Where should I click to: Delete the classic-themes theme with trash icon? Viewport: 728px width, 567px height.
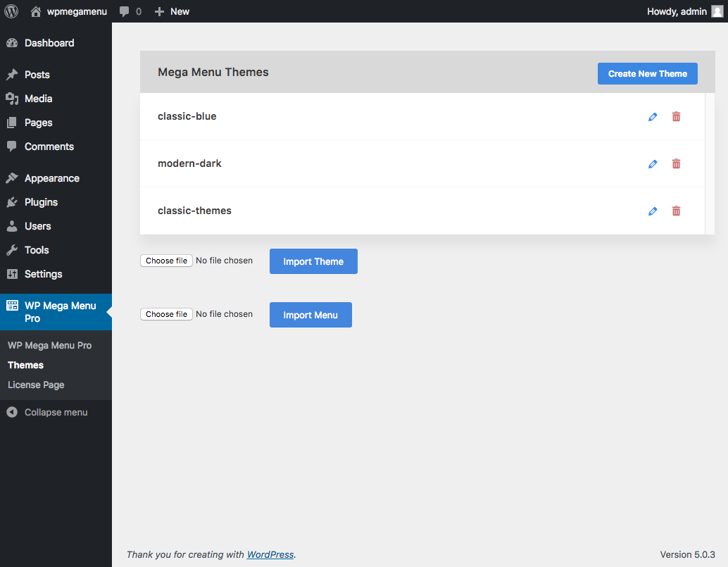(676, 211)
